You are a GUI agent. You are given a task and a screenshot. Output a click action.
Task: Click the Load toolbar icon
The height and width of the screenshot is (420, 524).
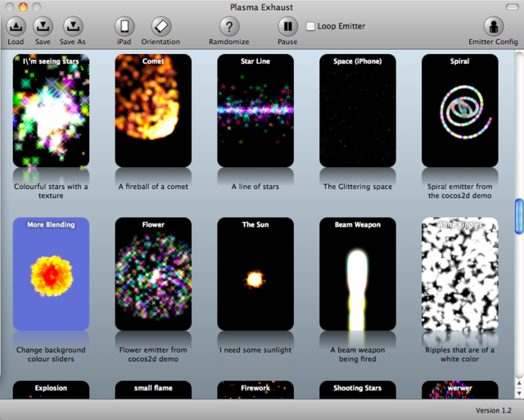[x=16, y=26]
